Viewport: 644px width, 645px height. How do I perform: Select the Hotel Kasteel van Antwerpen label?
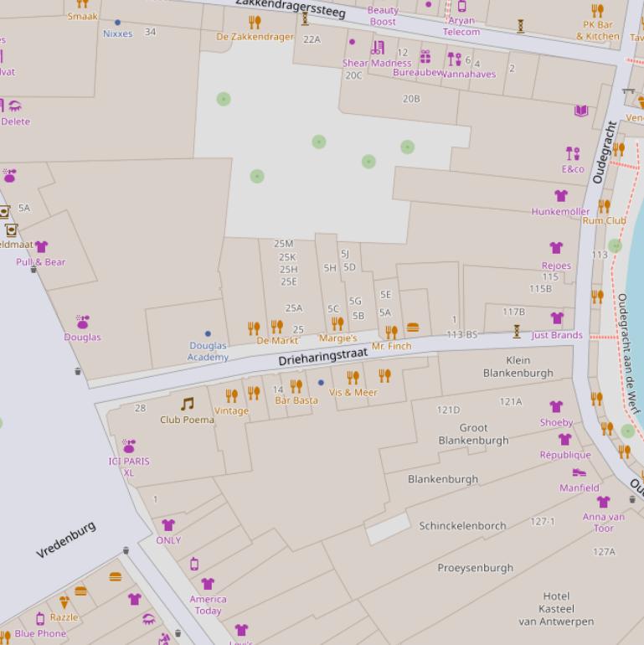click(556, 609)
